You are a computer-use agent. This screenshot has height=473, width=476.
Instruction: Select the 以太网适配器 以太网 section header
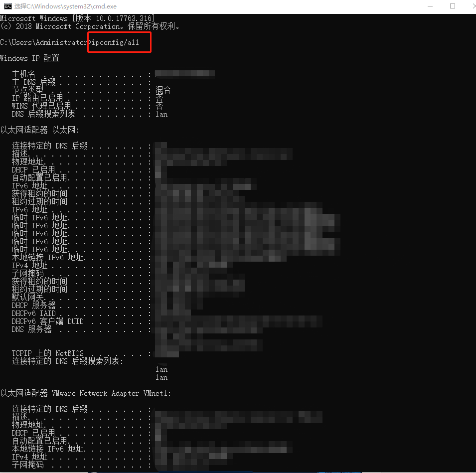[x=40, y=130]
